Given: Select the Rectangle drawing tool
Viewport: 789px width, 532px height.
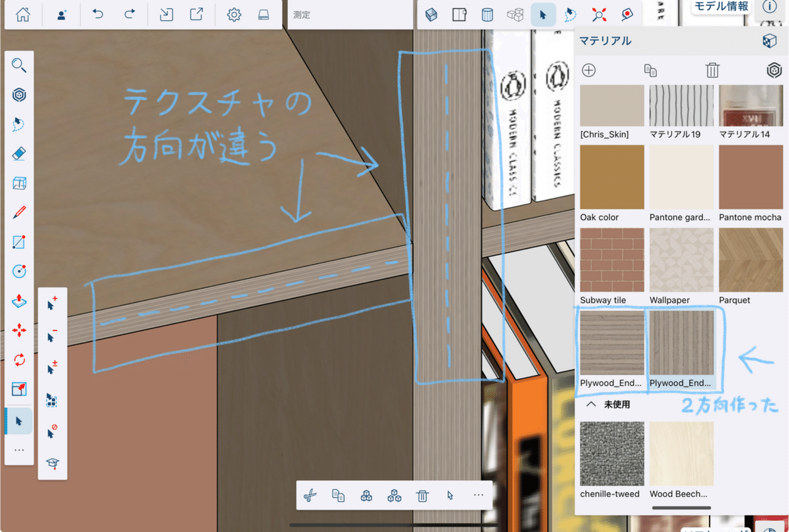Looking at the screenshot, I should (19, 242).
